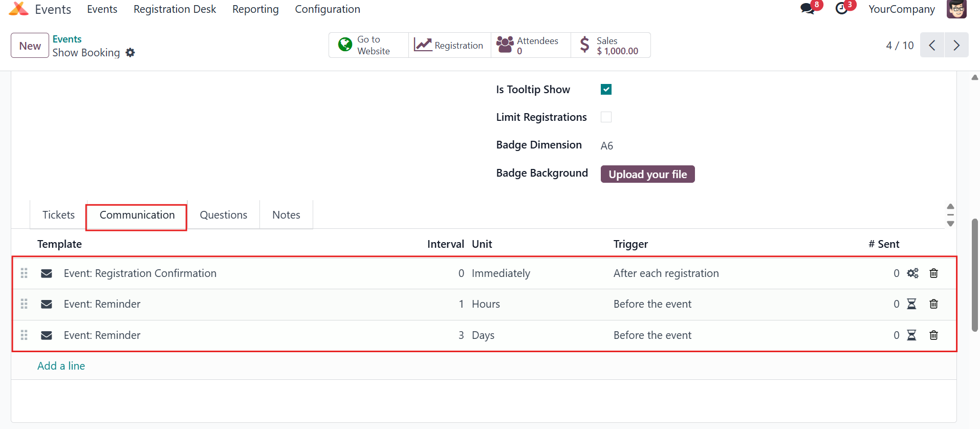Click the Add a line link

pyautogui.click(x=61, y=366)
